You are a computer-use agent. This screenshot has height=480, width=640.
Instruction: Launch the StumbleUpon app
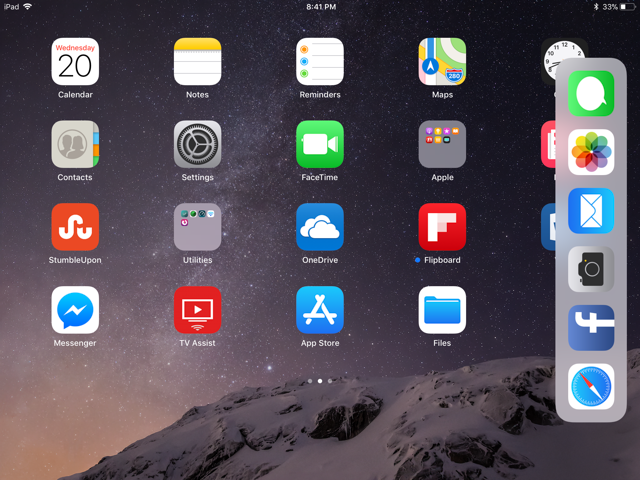[x=75, y=227]
